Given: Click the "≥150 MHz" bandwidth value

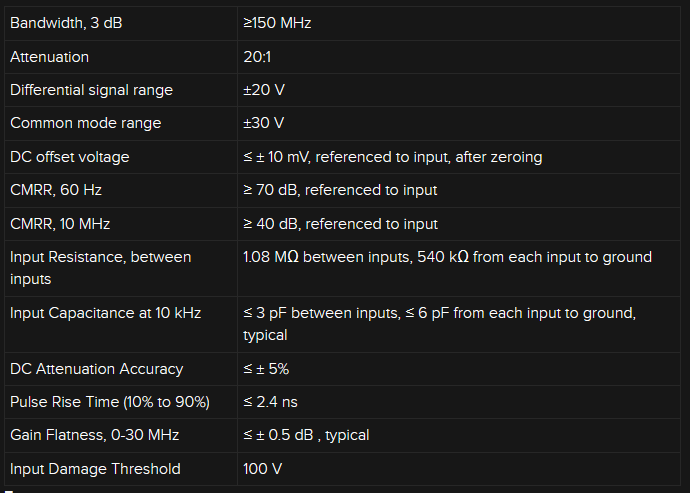Looking at the screenshot, I should tap(277, 23).
